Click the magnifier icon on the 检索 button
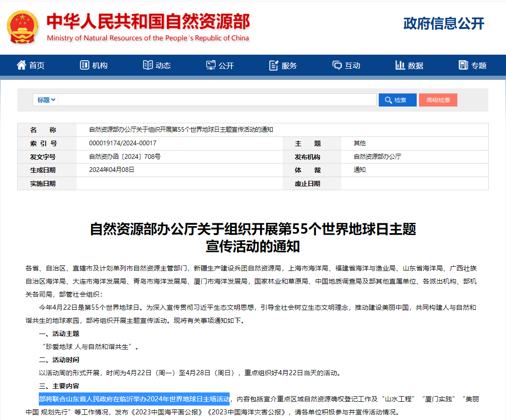 point(388,100)
